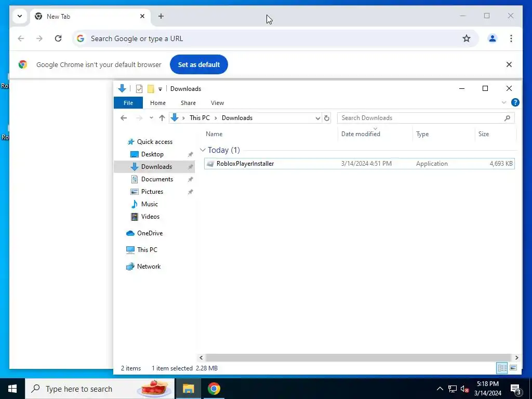This screenshot has height=399, width=532.
Task: Click the Chrome forward arrow
Action: (39, 38)
